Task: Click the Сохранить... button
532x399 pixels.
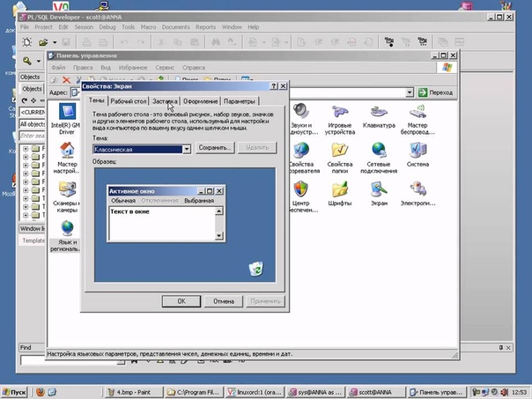Action: (x=214, y=149)
